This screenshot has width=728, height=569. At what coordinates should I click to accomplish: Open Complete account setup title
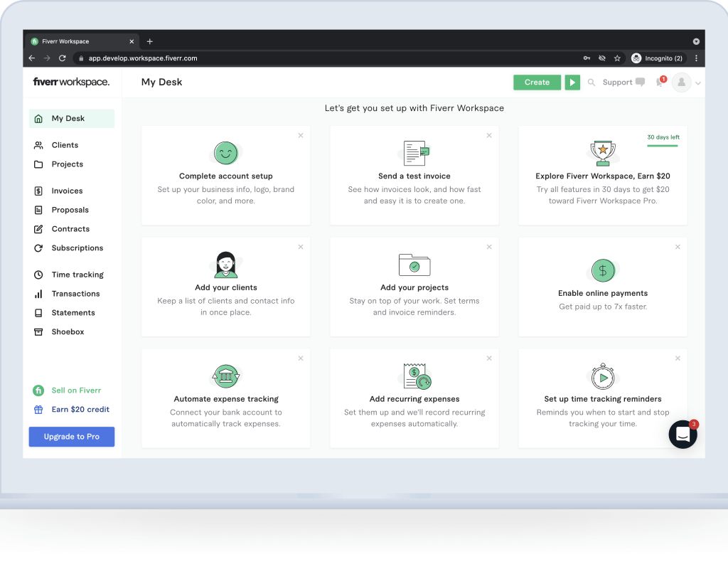(x=225, y=176)
